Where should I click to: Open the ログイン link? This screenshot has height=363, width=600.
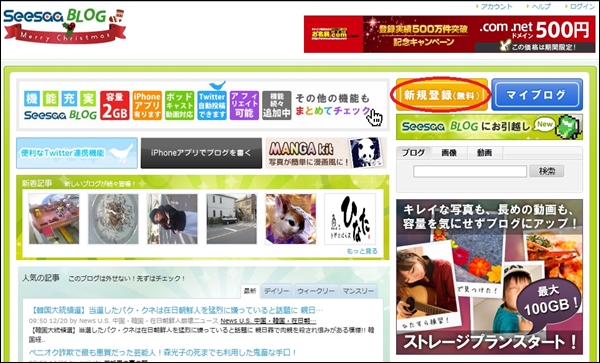coord(582,7)
